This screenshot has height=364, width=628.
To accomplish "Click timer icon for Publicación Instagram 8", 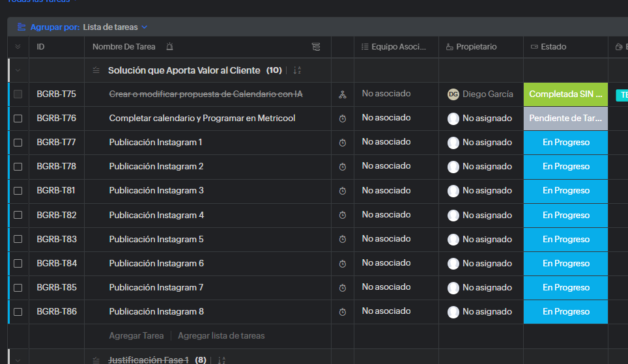I will point(343,312).
